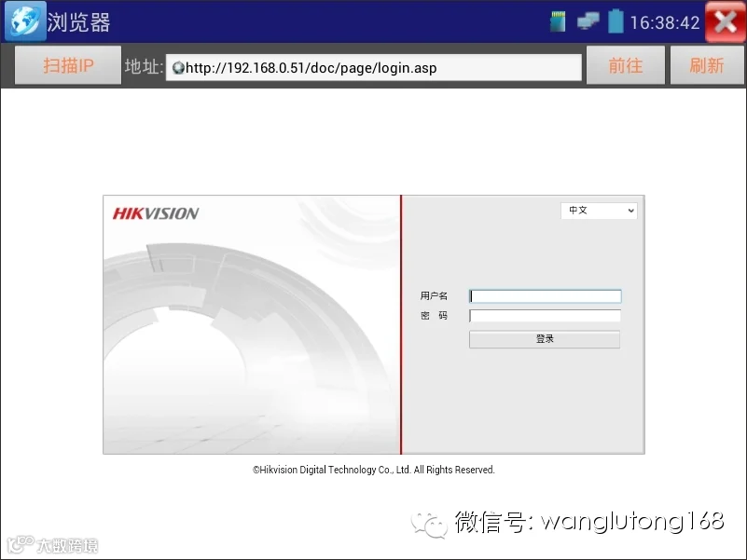Close the browser with the red X
The height and width of the screenshot is (560, 747).
726,22
